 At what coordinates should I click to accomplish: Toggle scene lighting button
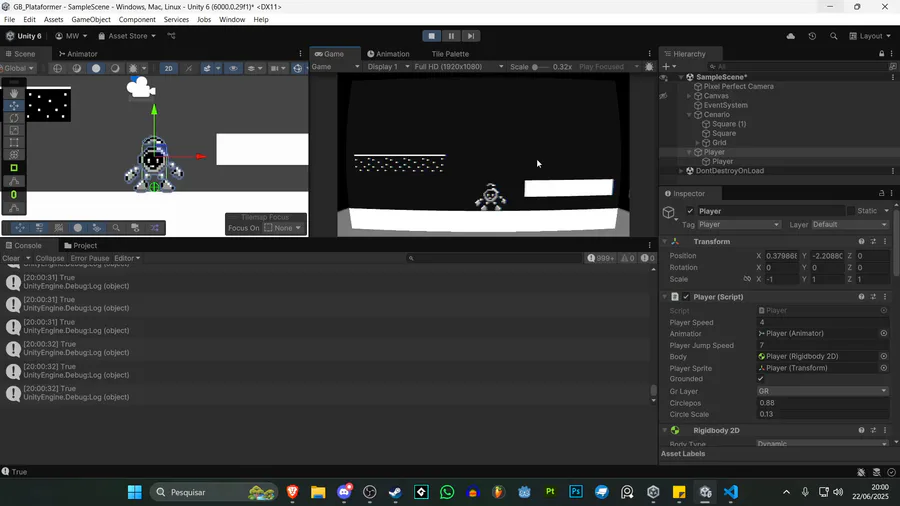(x=188, y=68)
